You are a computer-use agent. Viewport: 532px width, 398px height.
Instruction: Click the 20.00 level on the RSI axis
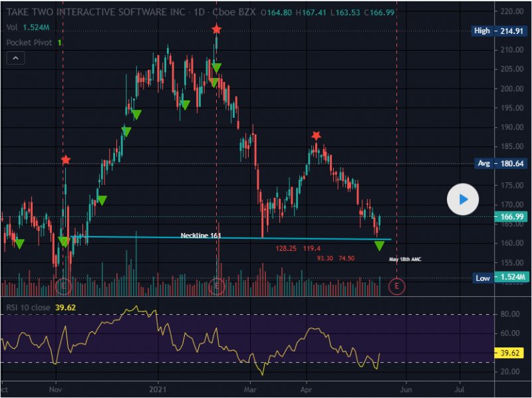[510, 371]
